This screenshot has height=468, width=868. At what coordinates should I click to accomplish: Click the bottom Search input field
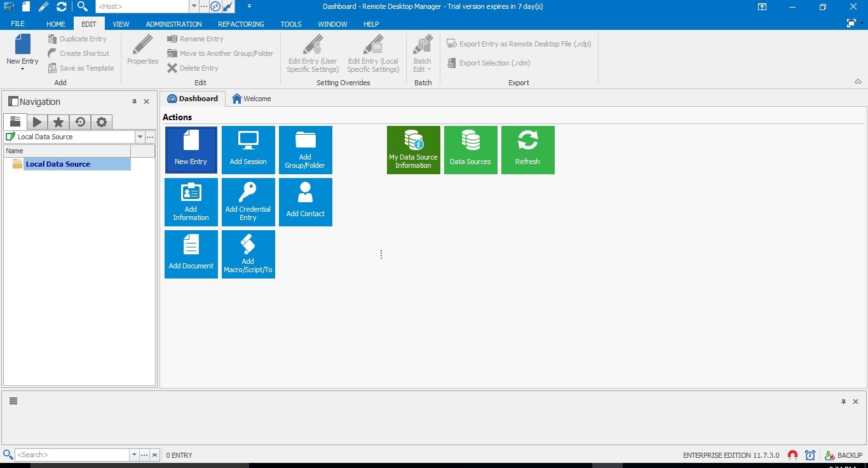pyautogui.click(x=72, y=455)
